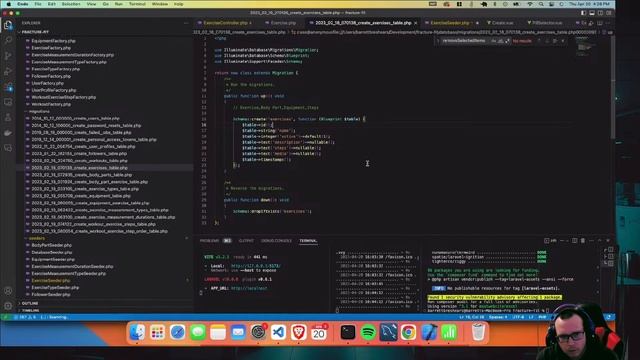Click the UTF-8 encoding status item

(518, 317)
